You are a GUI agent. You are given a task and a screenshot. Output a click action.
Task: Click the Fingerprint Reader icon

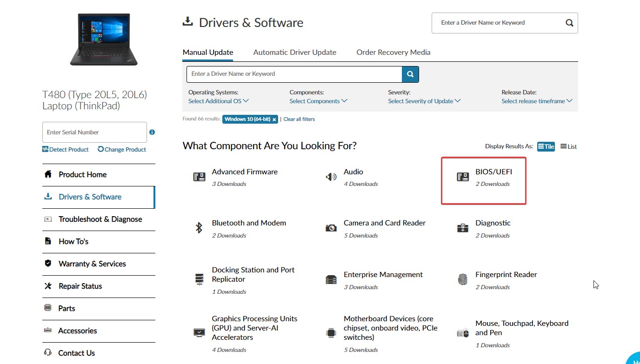coord(463,280)
